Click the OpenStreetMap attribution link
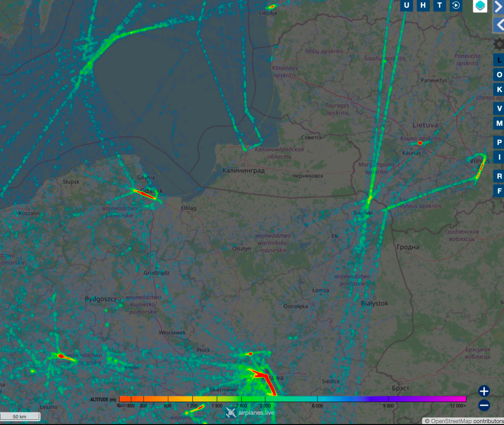 click(451, 421)
